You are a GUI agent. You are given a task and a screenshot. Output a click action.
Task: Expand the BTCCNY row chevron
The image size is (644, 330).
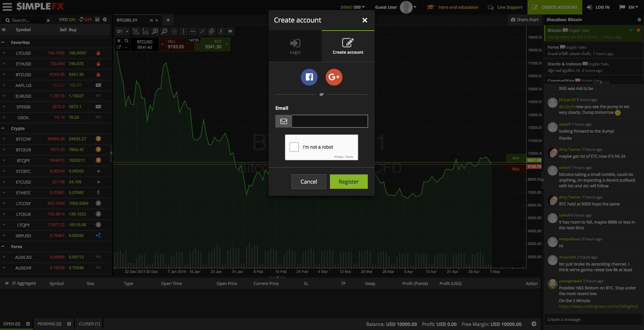(x=4, y=139)
